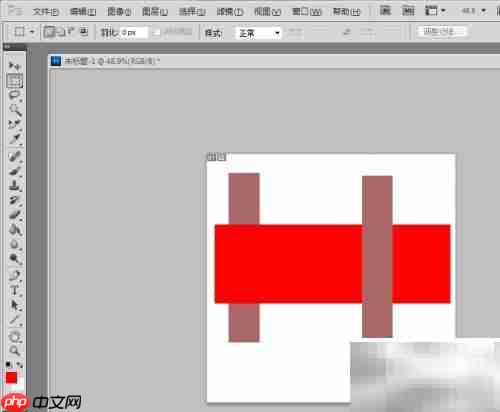The image size is (500, 412).
Task: Select the Rectangular Marquee tool
Action: (15, 81)
